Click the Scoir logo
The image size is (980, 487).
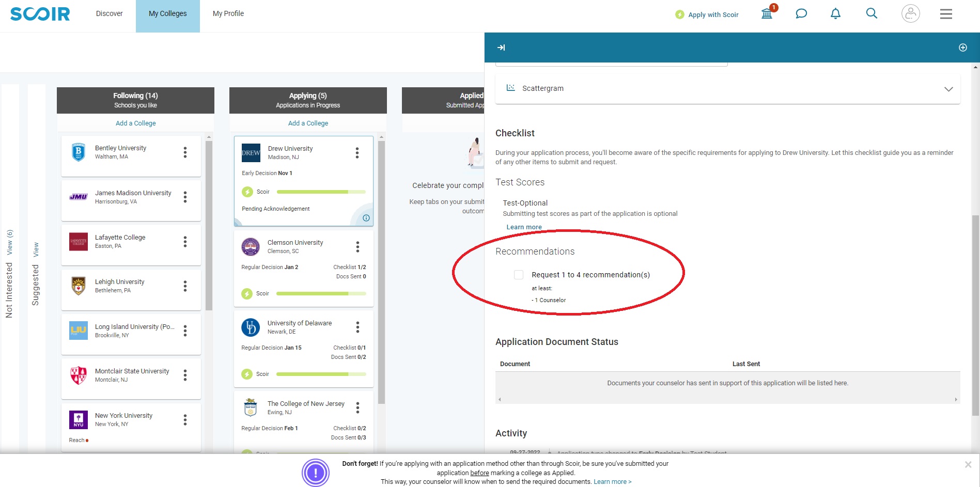(40, 14)
